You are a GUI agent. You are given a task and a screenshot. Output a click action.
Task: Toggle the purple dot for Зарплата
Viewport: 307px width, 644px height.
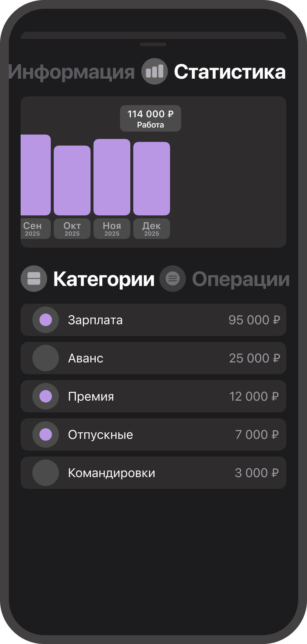[x=45, y=320]
